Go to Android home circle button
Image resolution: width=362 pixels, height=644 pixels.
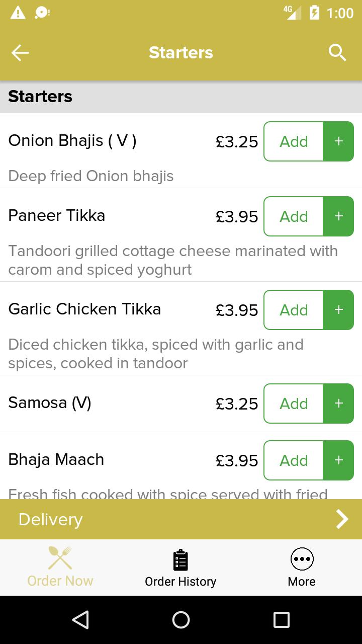click(181, 620)
